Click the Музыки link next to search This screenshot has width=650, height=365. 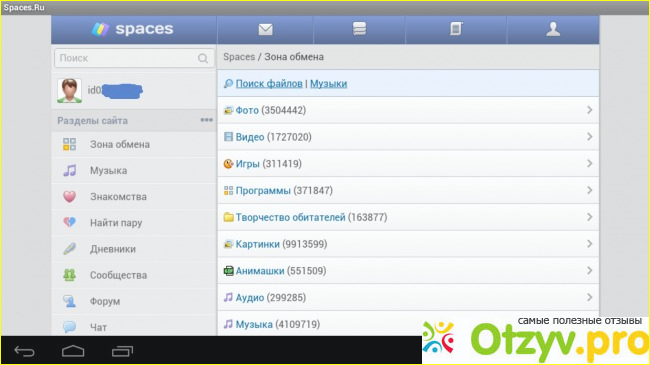coord(328,83)
